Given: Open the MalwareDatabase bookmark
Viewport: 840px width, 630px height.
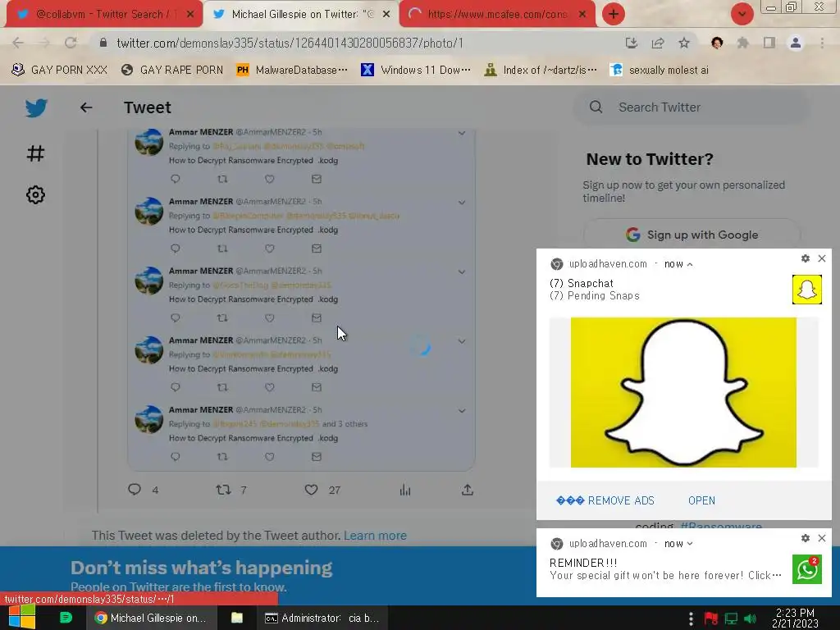Looking at the screenshot, I should (x=292, y=71).
